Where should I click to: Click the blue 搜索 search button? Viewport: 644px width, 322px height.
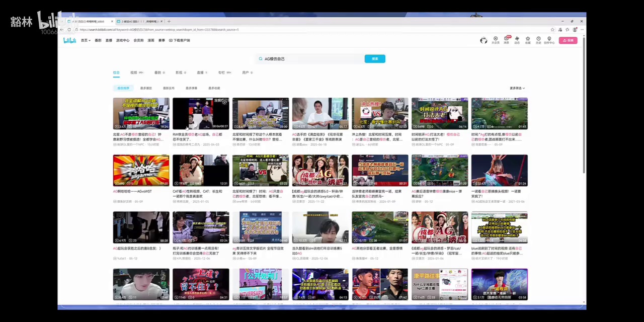375,59
